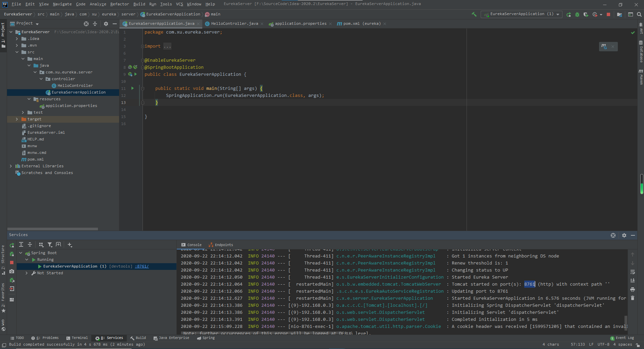Open the Database side tool window
This screenshot has width=644, height=349.
point(641,52)
